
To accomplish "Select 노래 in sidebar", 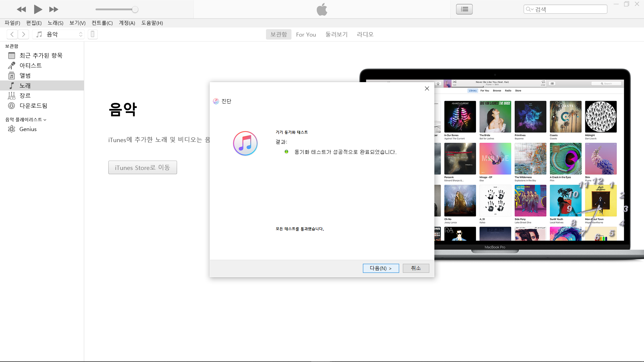I will pyautogui.click(x=42, y=85).
